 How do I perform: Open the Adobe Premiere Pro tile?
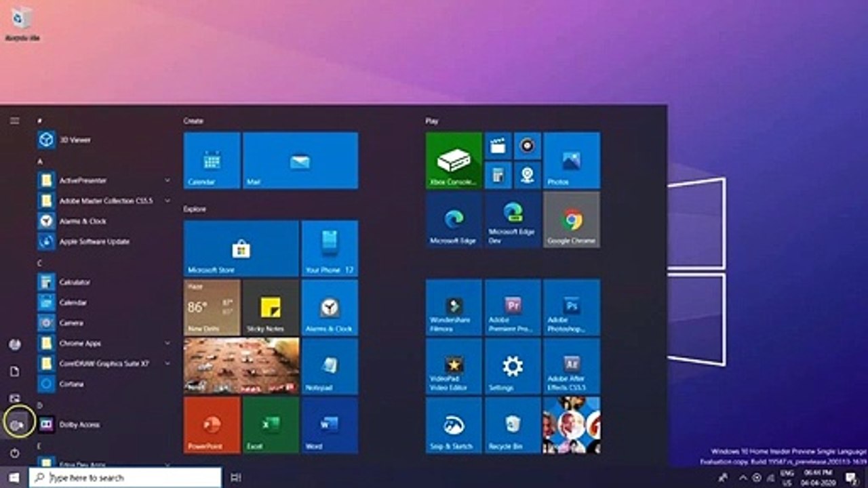513,307
